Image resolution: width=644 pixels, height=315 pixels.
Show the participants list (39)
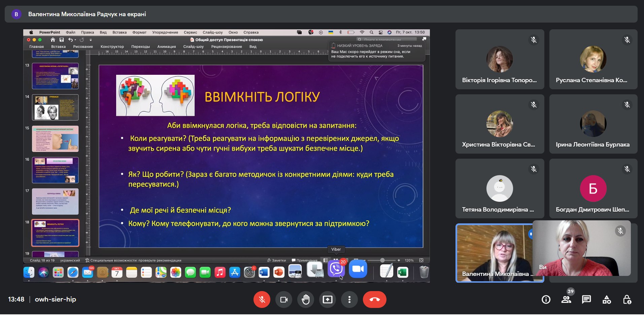566,300
